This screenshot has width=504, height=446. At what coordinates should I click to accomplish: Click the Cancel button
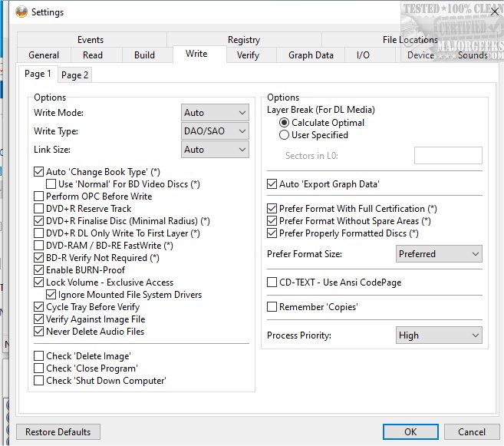pyautogui.click(x=472, y=432)
